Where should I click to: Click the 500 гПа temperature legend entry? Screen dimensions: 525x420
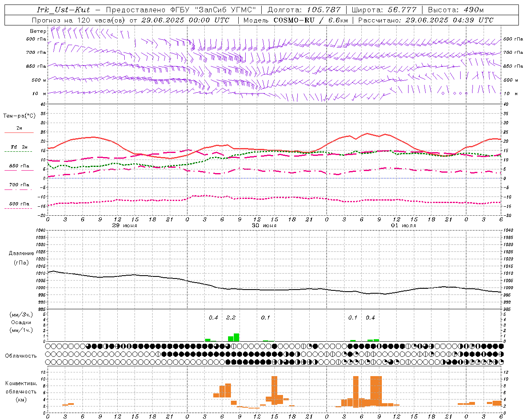(19, 203)
